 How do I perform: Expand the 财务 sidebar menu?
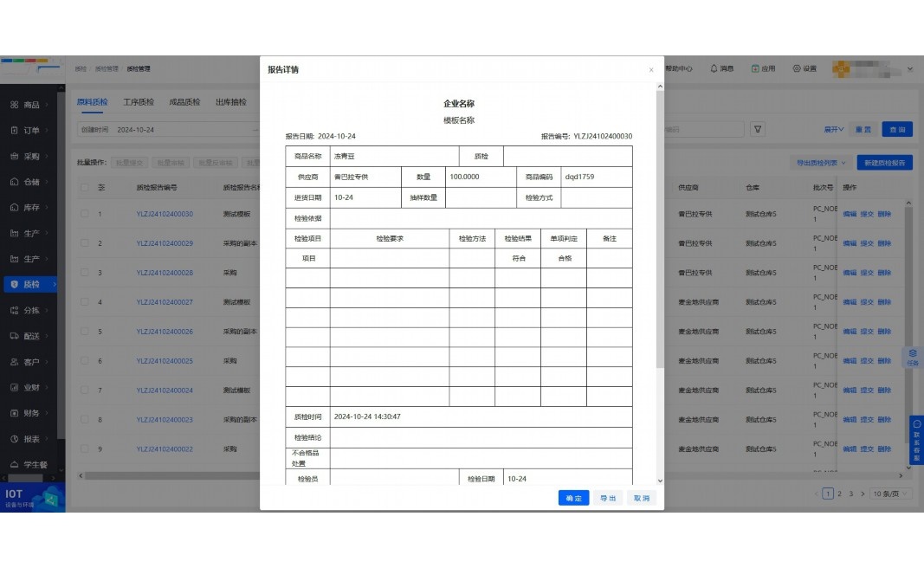pos(32,413)
